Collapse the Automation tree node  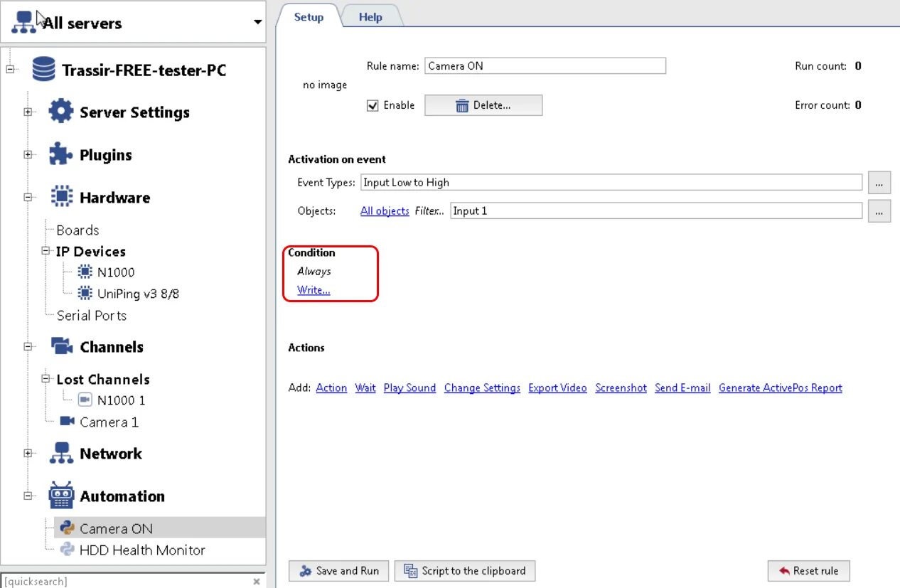28,496
